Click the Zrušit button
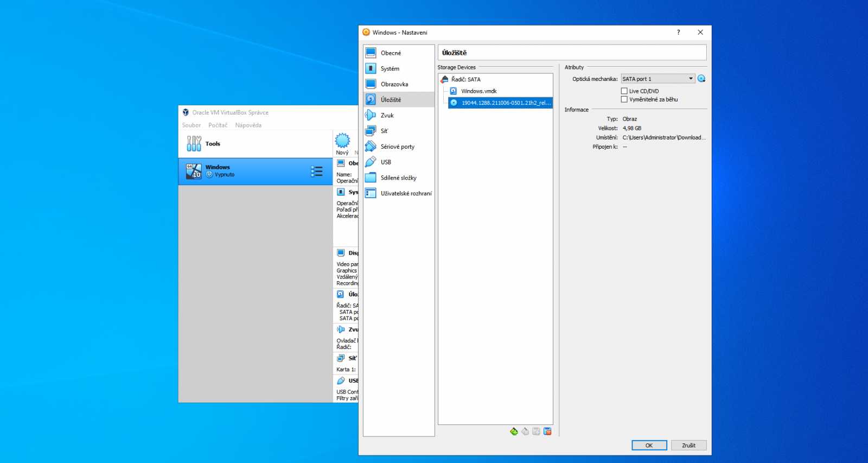This screenshot has width=868, height=463. (x=689, y=445)
